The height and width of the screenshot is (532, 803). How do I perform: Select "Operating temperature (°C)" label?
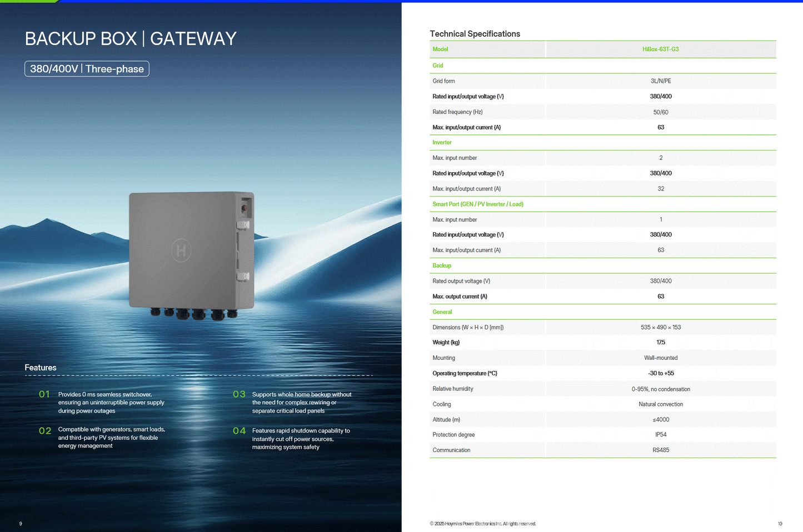pyautogui.click(x=465, y=374)
